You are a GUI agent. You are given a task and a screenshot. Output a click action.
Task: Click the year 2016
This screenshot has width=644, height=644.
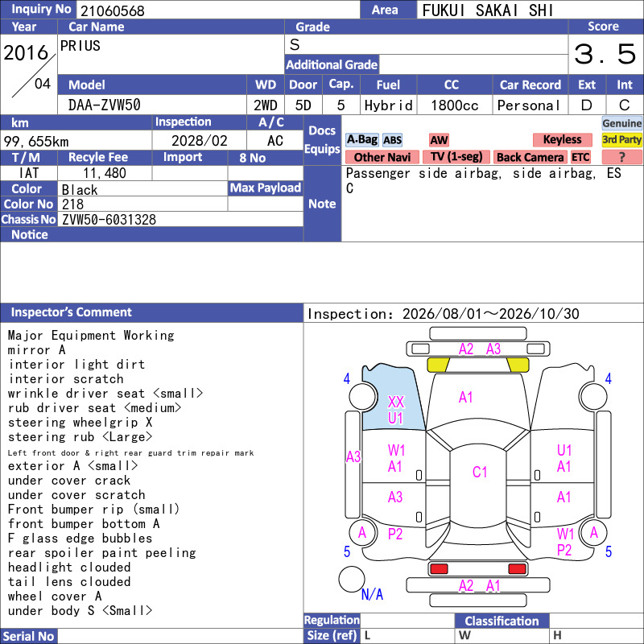coord(26,53)
